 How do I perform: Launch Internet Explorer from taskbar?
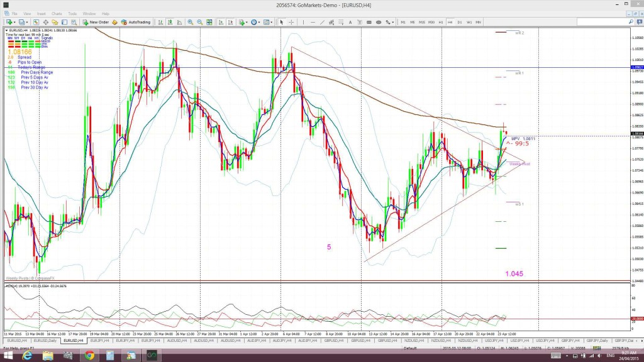(27, 356)
